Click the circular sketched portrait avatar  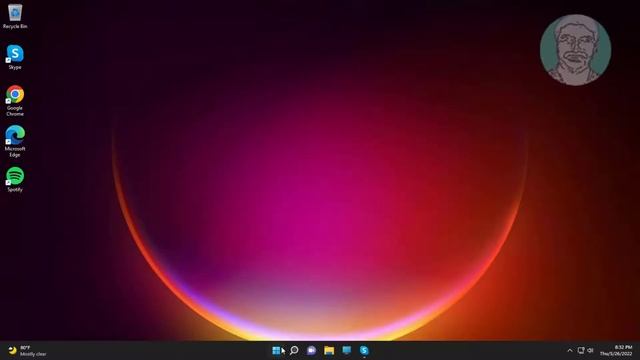pos(576,50)
